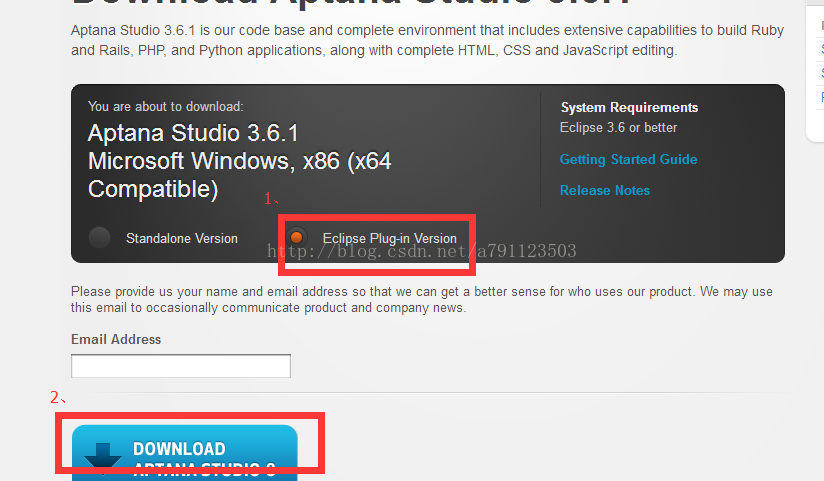Click the 'Eclipse Plug-in Version' label text
The width and height of the screenshot is (824, 481).
[390, 239]
